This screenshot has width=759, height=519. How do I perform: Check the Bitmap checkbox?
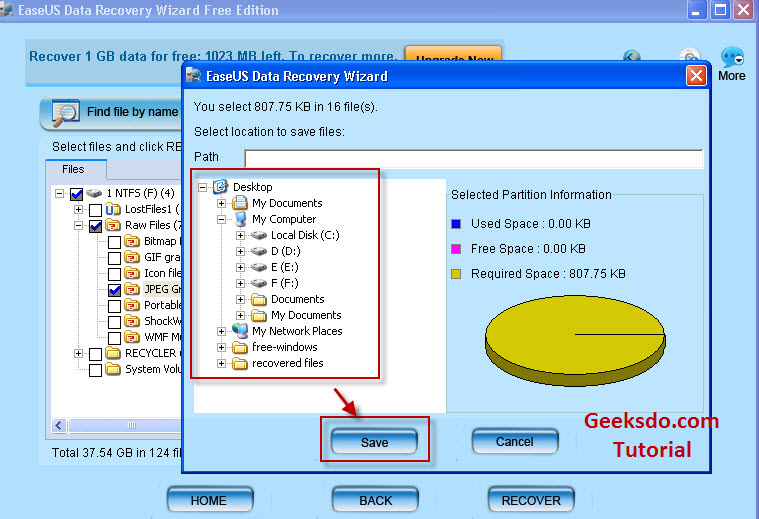[x=114, y=242]
